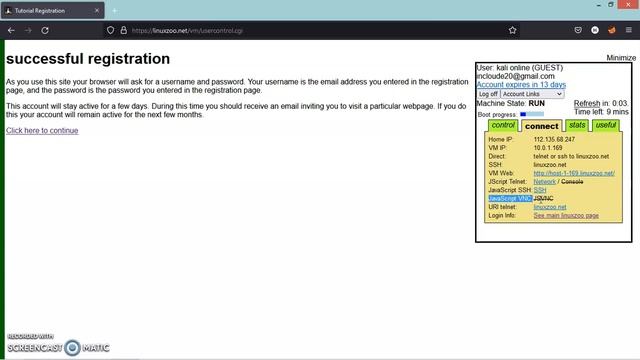
Task: Expand the Account Links dropdown
Action: pyautogui.click(x=532, y=94)
